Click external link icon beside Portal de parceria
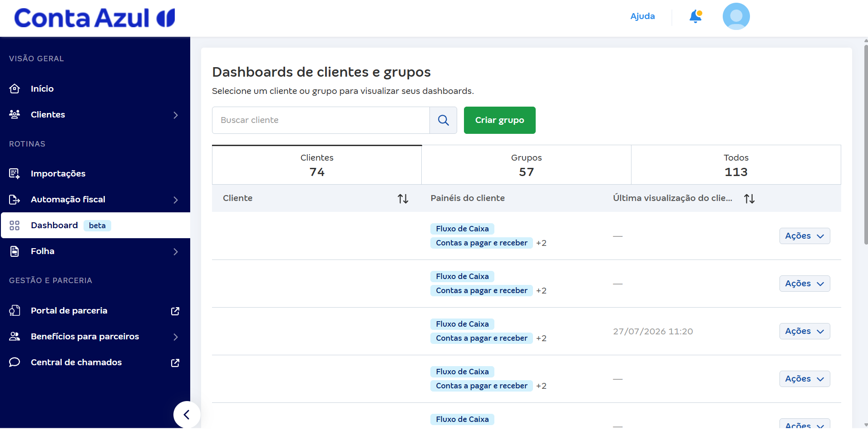868x436 pixels. click(175, 311)
